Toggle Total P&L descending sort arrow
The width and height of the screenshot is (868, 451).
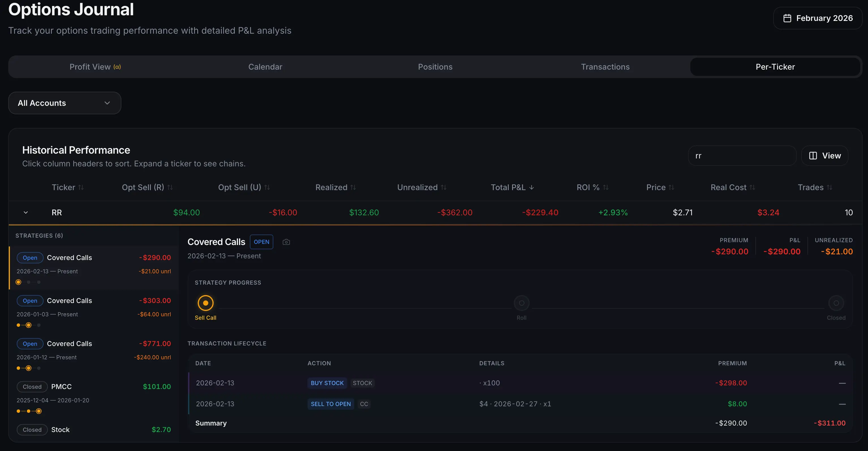pos(531,187)
